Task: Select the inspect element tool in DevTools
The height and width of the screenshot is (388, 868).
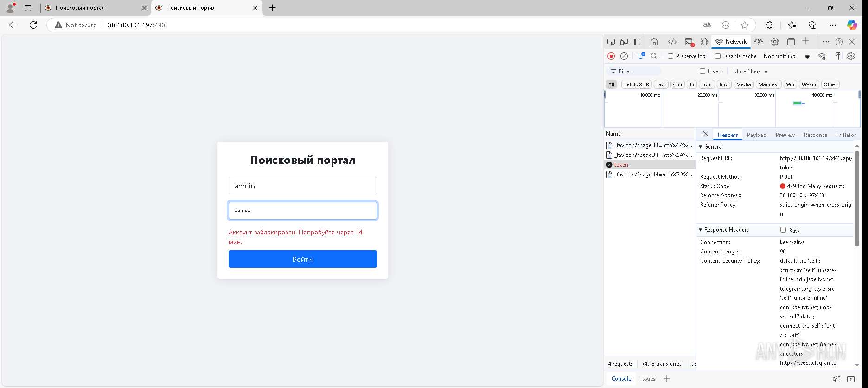Action: click(x=611, y=42)
